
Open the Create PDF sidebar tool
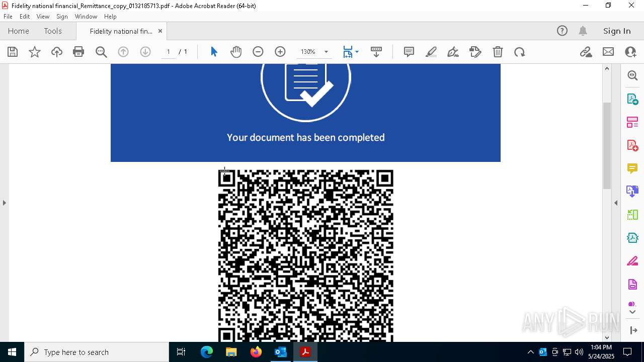tap(632, 145)
